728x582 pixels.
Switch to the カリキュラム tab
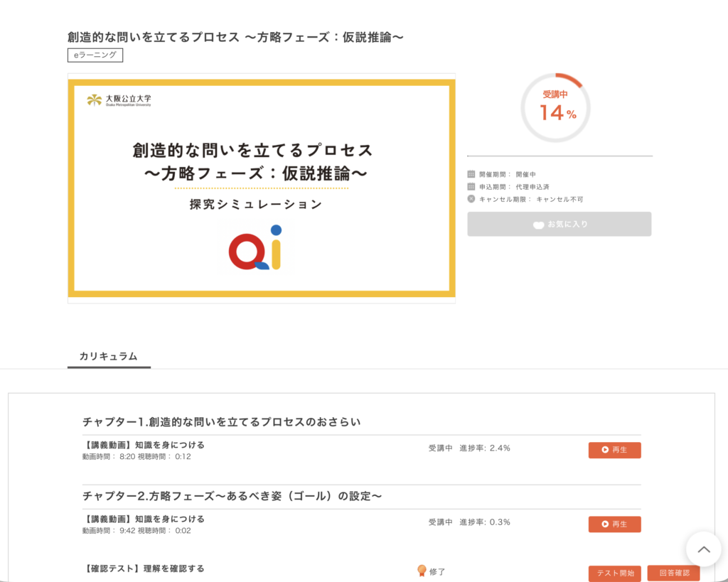coord(109,357)
